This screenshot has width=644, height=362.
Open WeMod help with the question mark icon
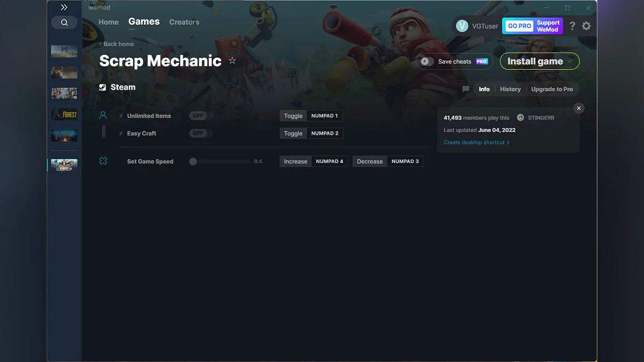pos(572,26)
